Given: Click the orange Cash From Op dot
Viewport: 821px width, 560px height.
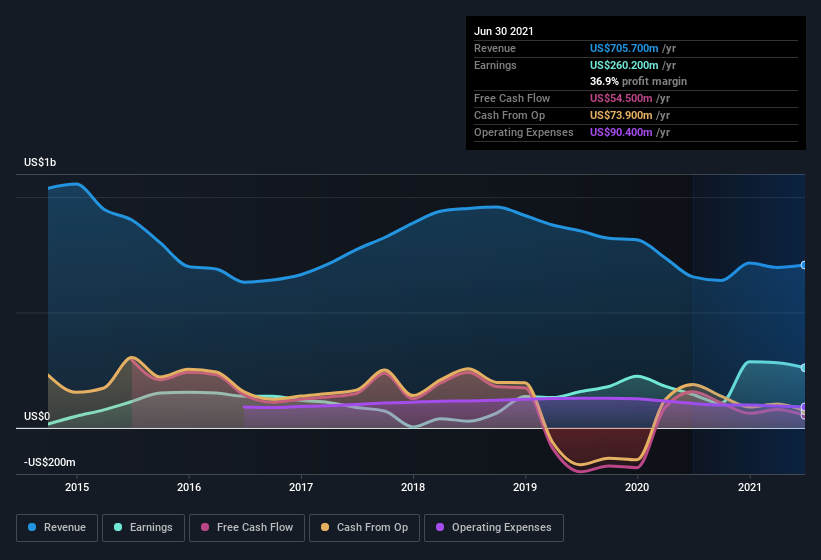Looking at the screenshot, I should point(325,527).
